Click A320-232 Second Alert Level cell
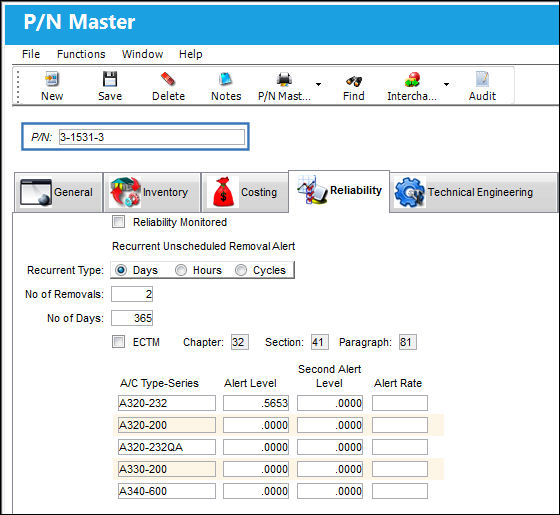This screenshot has width=560, height=515. pos(330,403)
